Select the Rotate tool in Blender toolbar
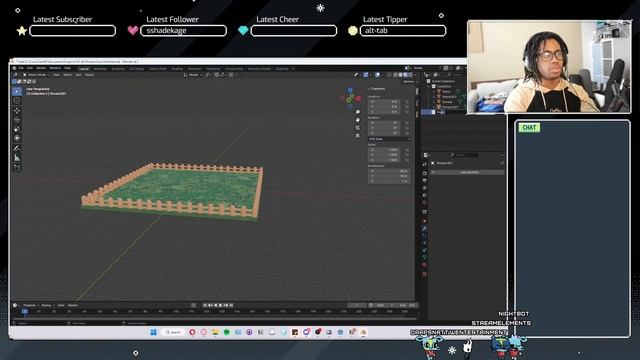 click(17, 120)
